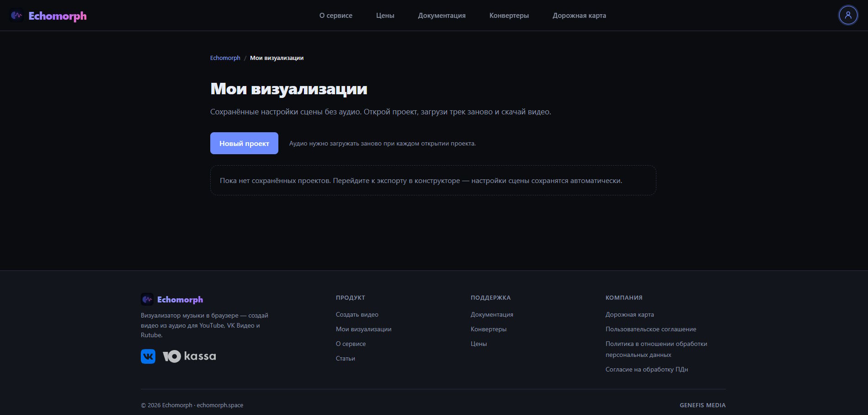868x415 pixels.
Task: Select Конвертеры in the header navigation
Action: tap(509, 16)
